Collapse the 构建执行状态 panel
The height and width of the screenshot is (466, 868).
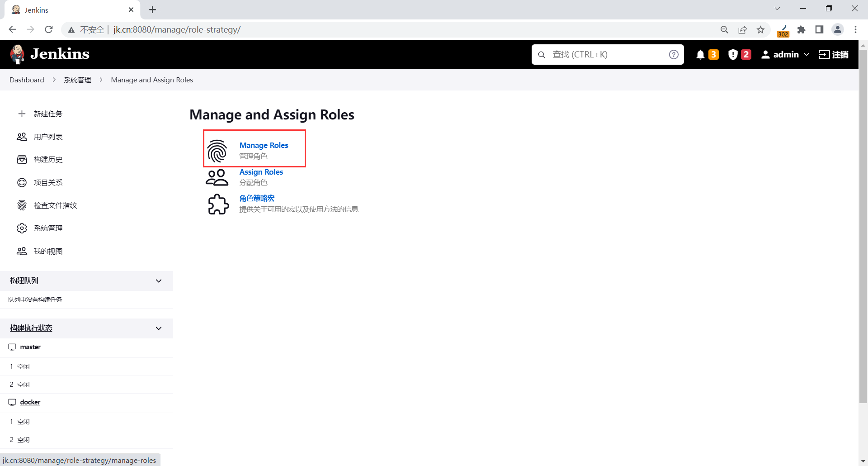click(x=159, y=328)
